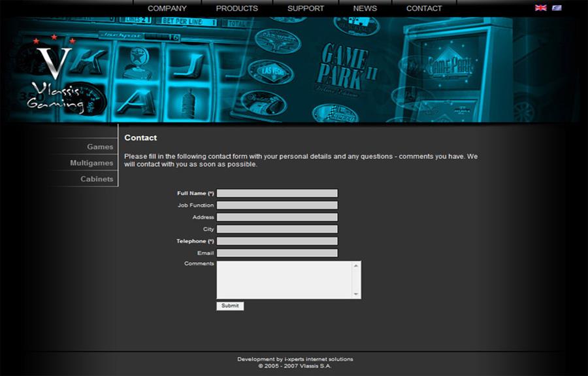Click the i-xperts internet solutions credit
Image resolution: width=588 pixels, height=376 pixels.
(x=319, y=359)
